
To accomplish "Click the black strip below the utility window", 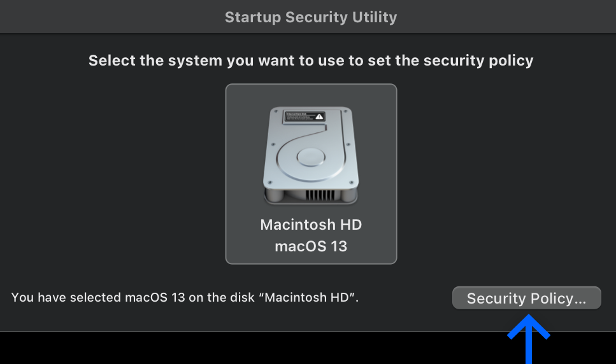I will [252, 348].
